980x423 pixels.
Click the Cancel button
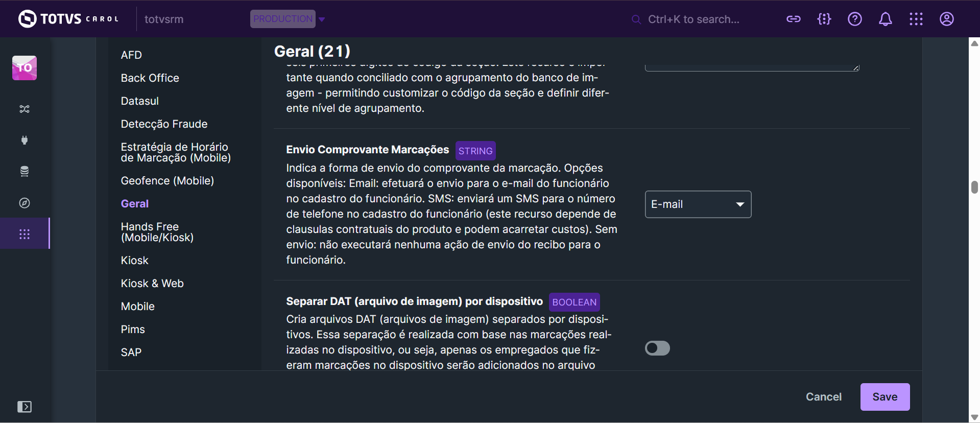823,397
